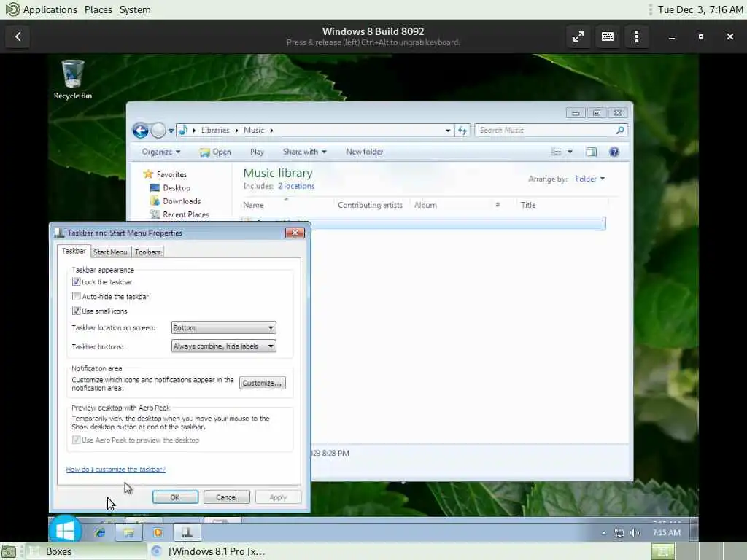Select Recent Places in Favorites list
Image resolution: width=747 pixels, height=560 pixels.
180,215
